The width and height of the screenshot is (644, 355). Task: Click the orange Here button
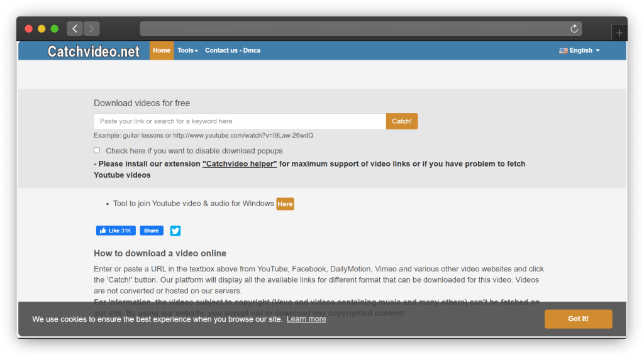tap(285, 204)
